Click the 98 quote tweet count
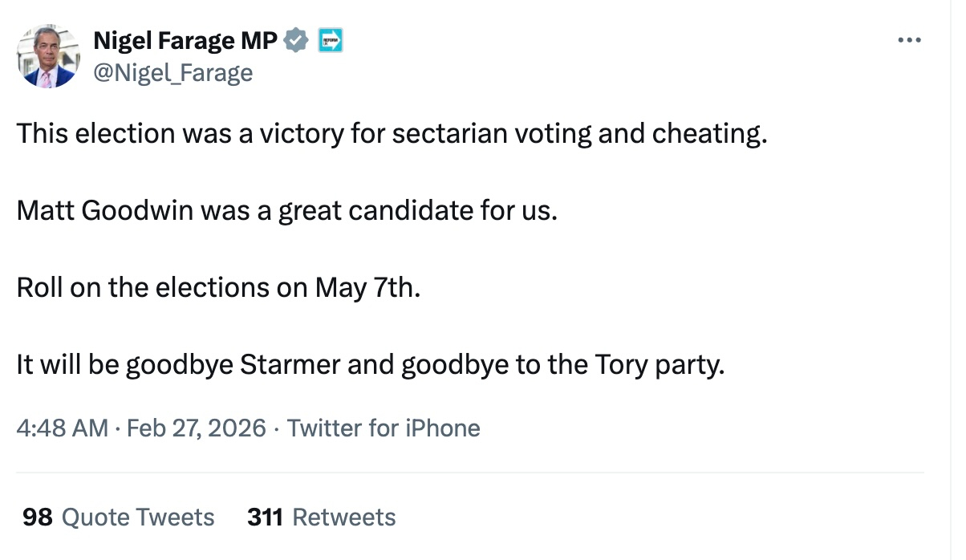This screenshot has width=966, height=560. [38, 517]
